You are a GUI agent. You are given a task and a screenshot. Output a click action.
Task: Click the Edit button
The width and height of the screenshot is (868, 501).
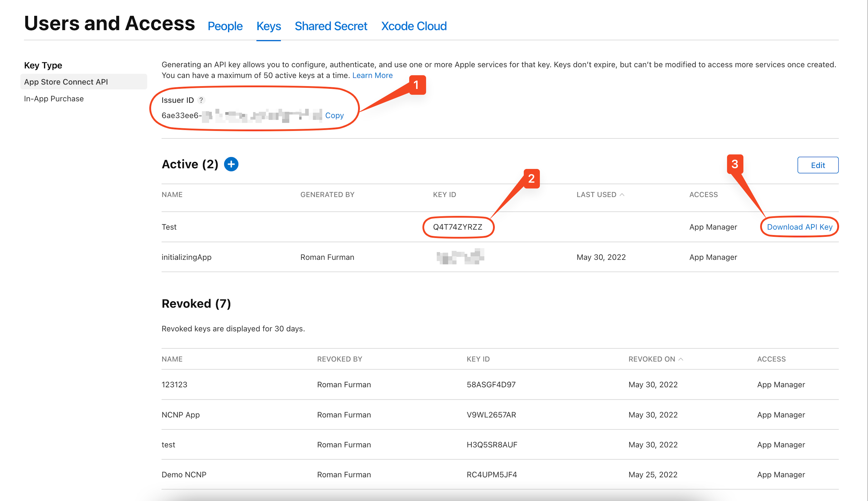tap(817, 165)
